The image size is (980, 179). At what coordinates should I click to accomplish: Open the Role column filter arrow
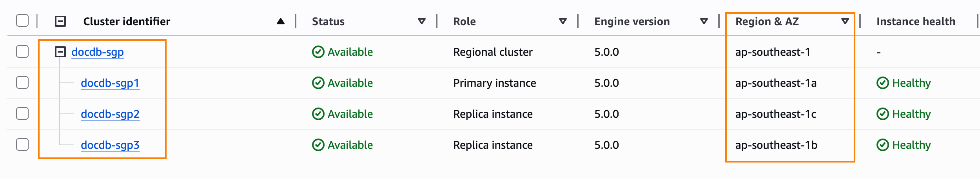point(563,21)
